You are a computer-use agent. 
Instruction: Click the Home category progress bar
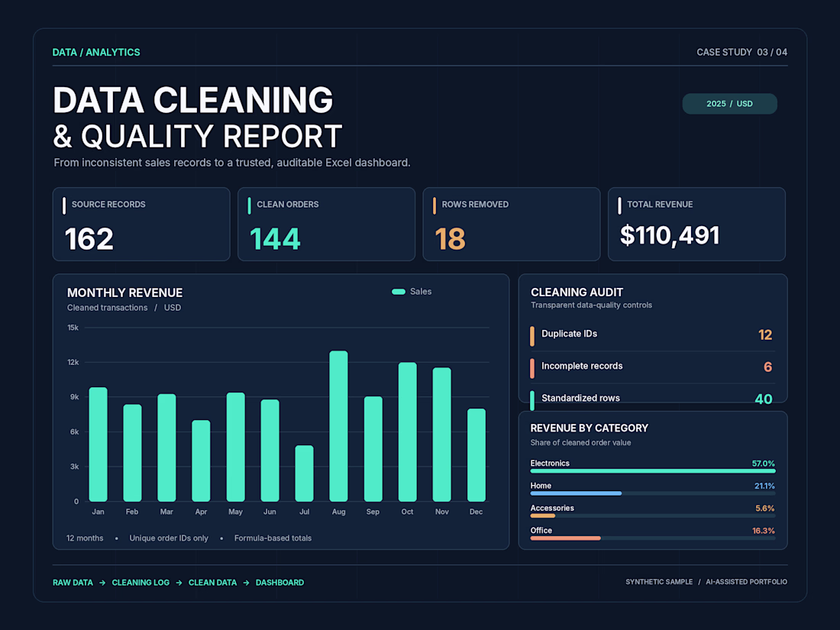[x=652, y=493]
